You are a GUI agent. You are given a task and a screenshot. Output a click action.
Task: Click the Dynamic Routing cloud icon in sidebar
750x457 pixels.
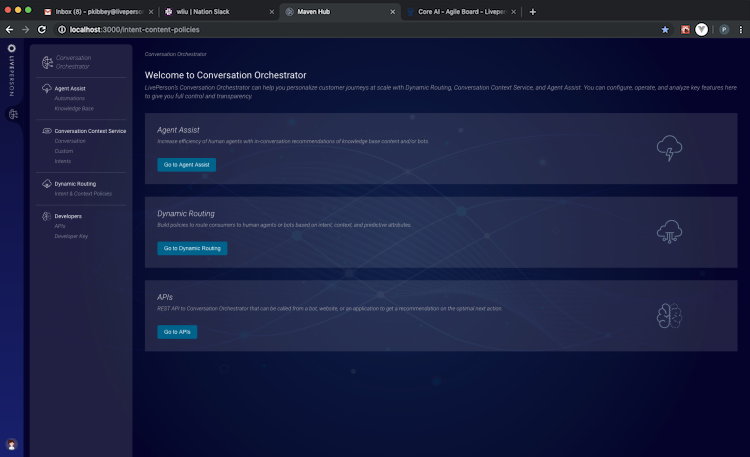click(46, 183)
